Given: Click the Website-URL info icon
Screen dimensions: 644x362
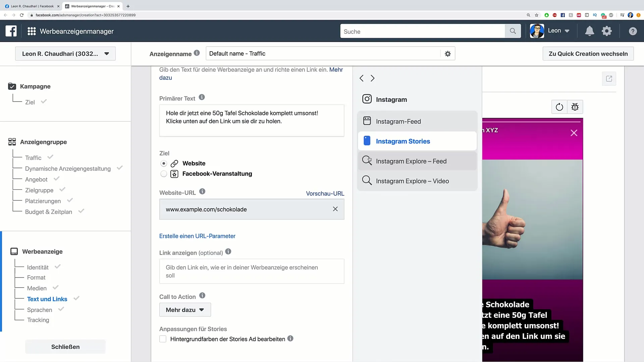Looking at the screenshot, I should coord(202,191).
